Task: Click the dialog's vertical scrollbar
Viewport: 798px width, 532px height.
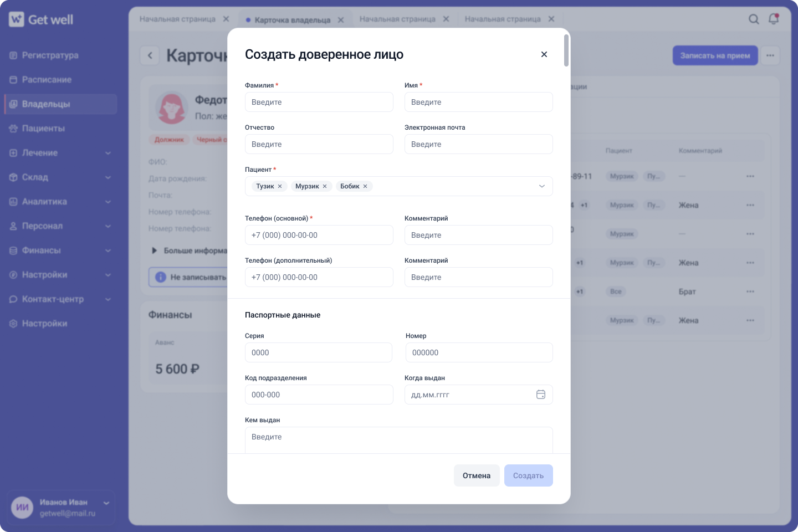Action: point(566,50)
